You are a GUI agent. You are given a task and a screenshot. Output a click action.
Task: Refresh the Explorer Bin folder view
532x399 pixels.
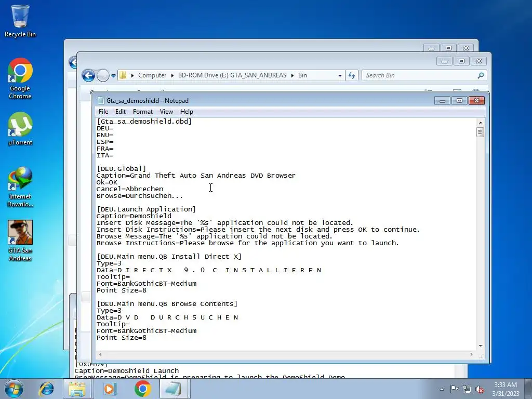coord(352,76)
